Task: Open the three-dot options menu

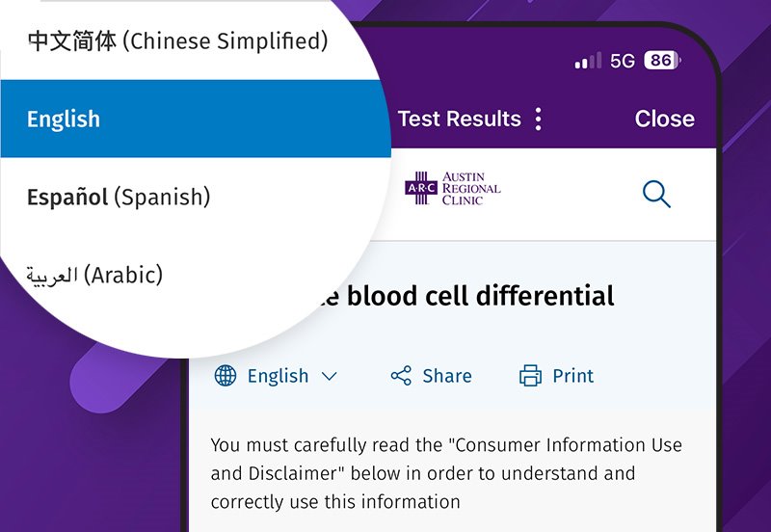Action: coord(538,119)
